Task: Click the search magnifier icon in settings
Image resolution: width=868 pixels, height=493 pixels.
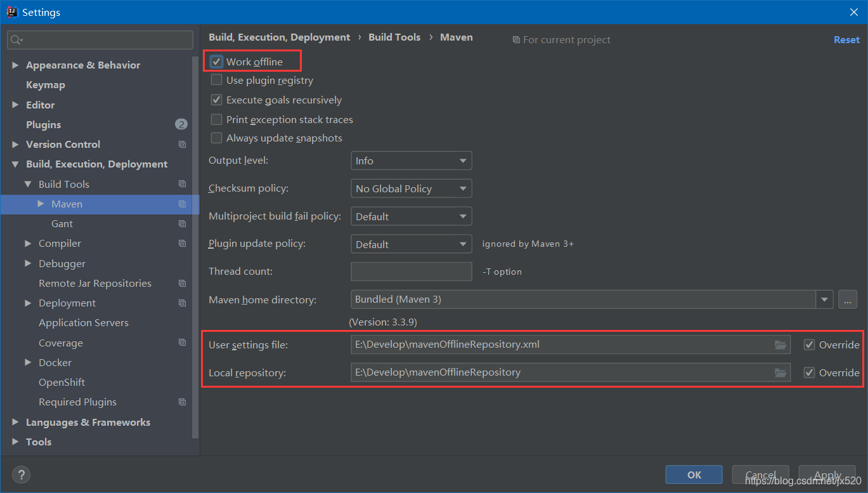Action: (x=16, y=40)
